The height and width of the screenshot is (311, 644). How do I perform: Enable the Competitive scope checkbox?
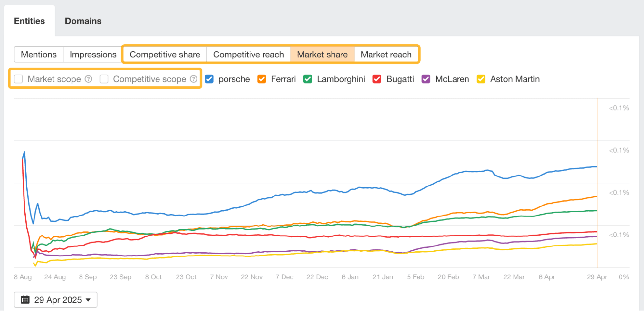[x=104, y=79]
